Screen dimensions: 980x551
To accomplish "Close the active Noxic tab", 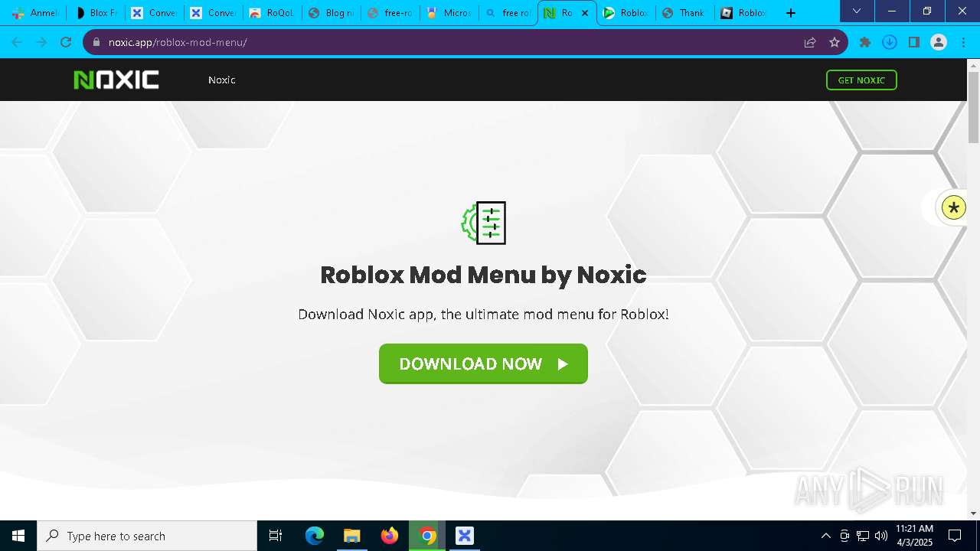I will [585, 13].
